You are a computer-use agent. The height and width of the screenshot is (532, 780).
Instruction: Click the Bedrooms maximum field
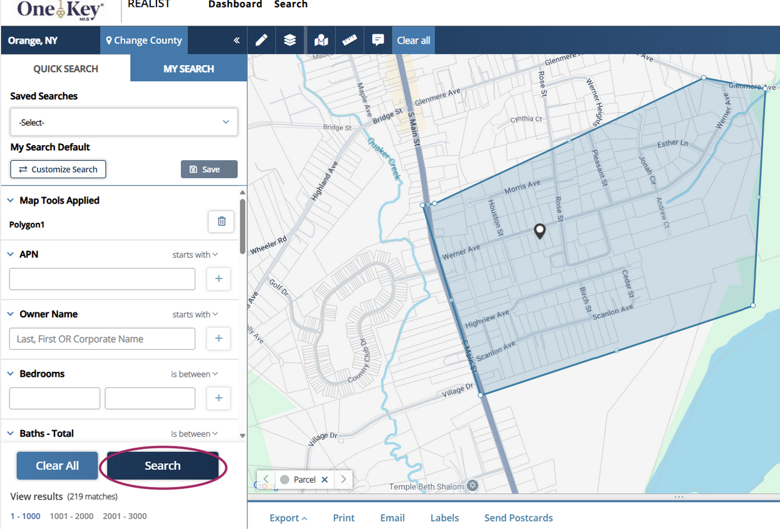[150, 398]
